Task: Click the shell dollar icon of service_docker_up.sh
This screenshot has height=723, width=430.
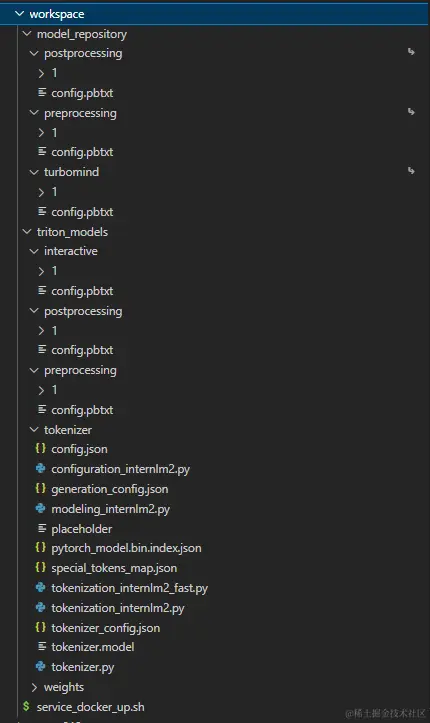Action: [26, 706]
